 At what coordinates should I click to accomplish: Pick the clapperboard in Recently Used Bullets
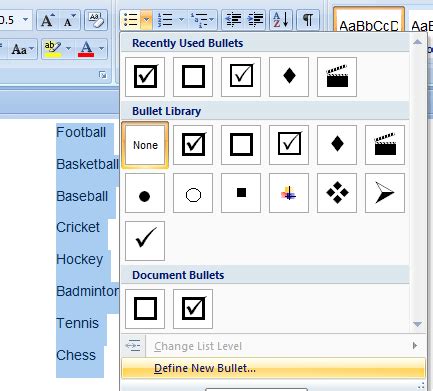(x=337, y=77)
